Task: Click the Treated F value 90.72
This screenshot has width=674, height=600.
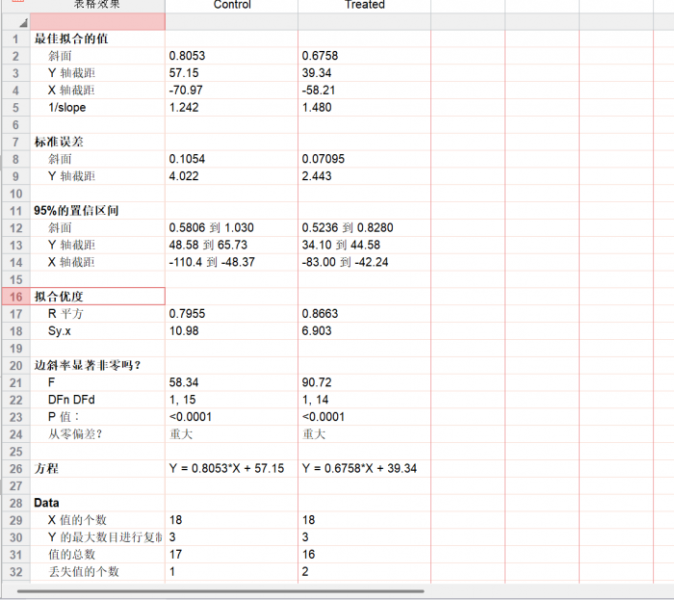Action: pyautogui.click(x=316, y=383)
